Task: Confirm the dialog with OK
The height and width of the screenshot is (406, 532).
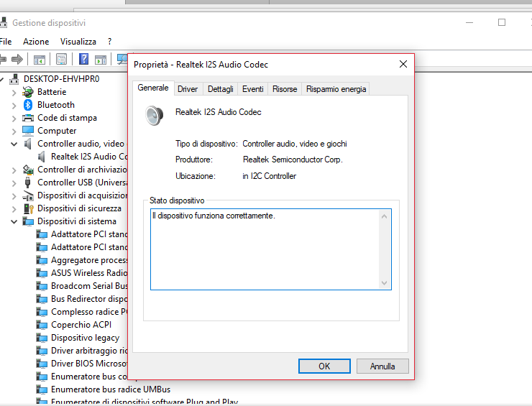Action: click(324, 366)
